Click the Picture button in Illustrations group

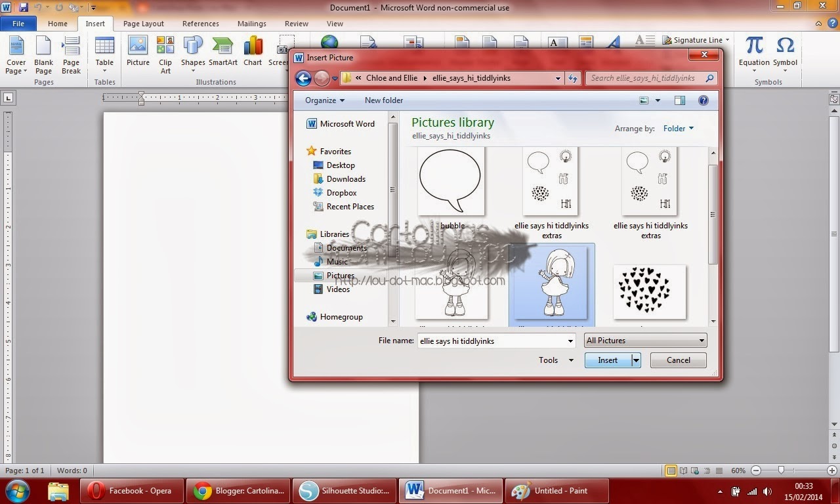point(138,51)
